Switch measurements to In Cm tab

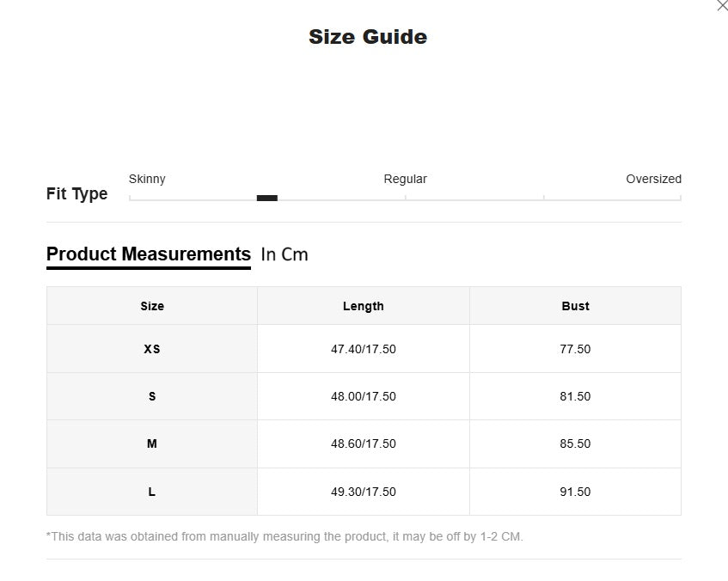click(x=284, y=254)
